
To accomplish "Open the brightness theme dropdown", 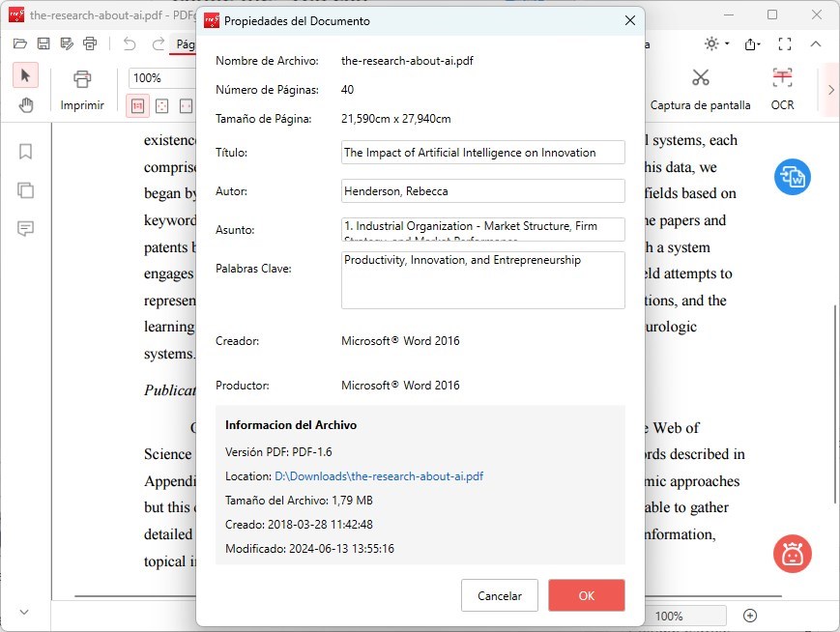I will 717,43.
